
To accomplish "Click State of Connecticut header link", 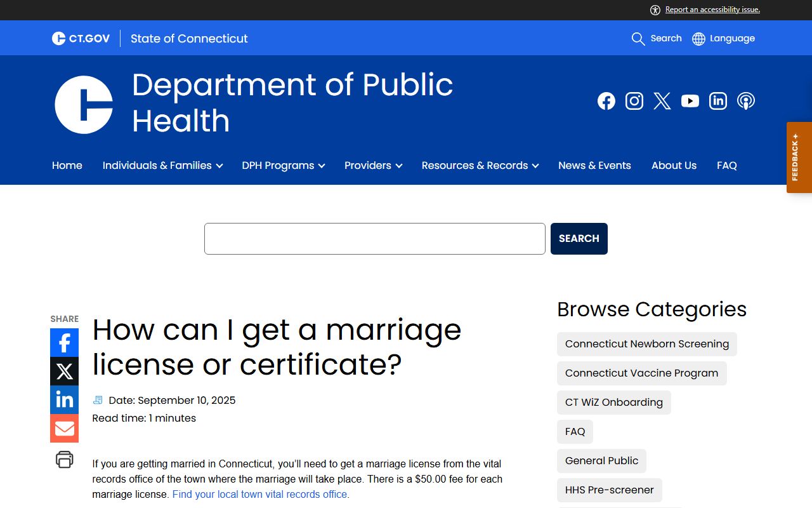I will pos(189,39).
